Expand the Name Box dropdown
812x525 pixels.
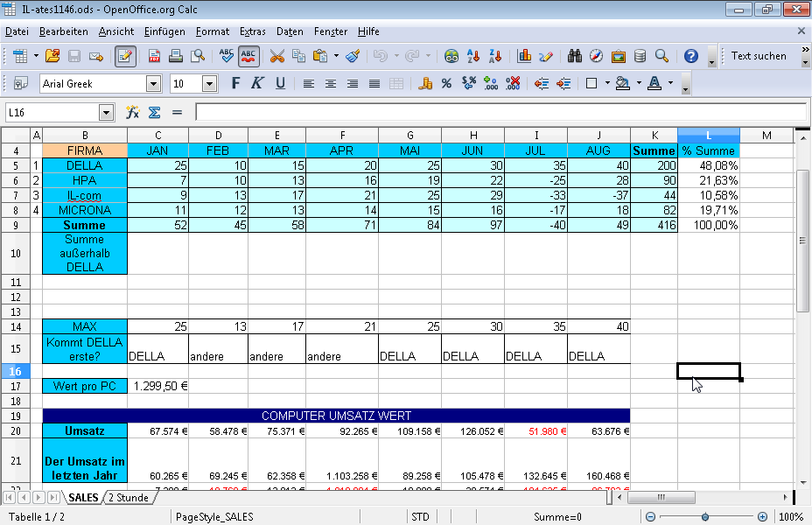(x=106, y=112)
